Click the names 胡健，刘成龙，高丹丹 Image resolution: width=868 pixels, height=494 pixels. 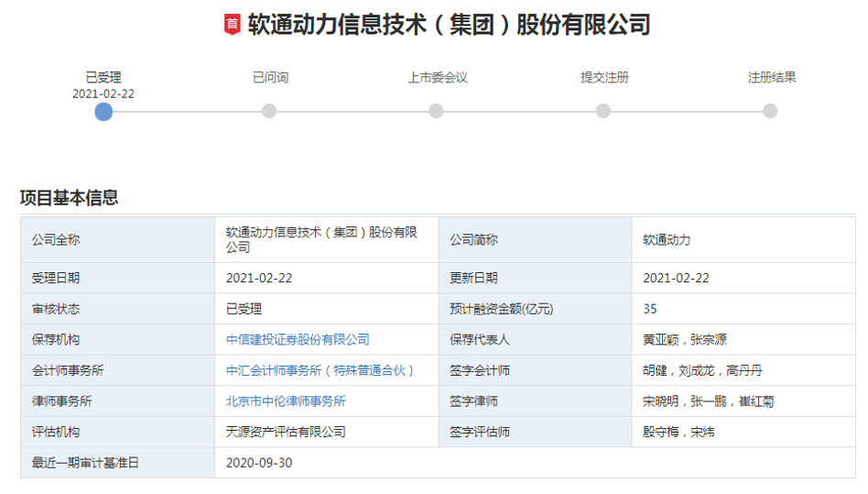(x=702, y=370)
